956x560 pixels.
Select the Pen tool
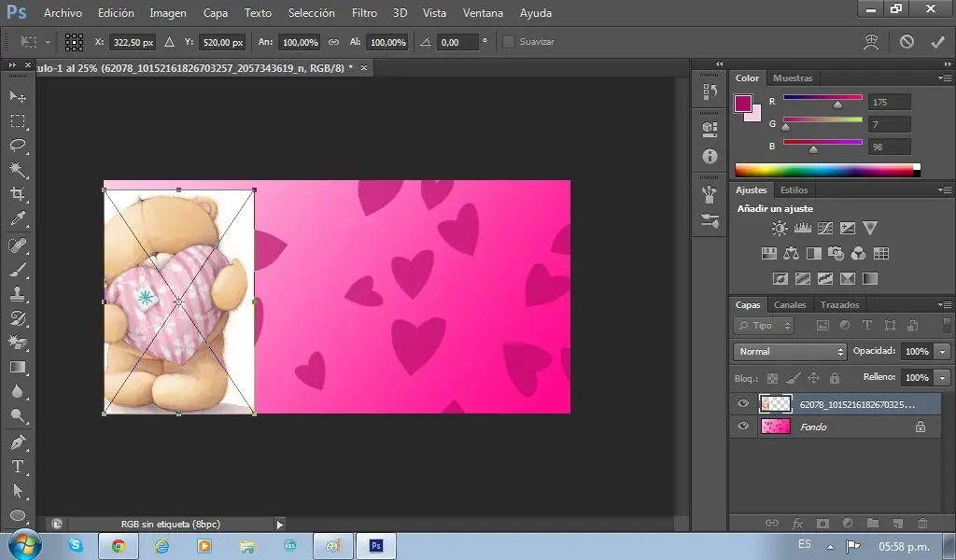tap(18, 441)
